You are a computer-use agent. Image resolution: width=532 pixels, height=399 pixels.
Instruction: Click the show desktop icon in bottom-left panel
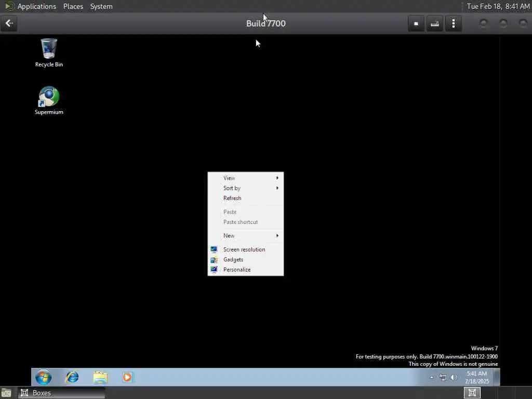tap(6, 393)
